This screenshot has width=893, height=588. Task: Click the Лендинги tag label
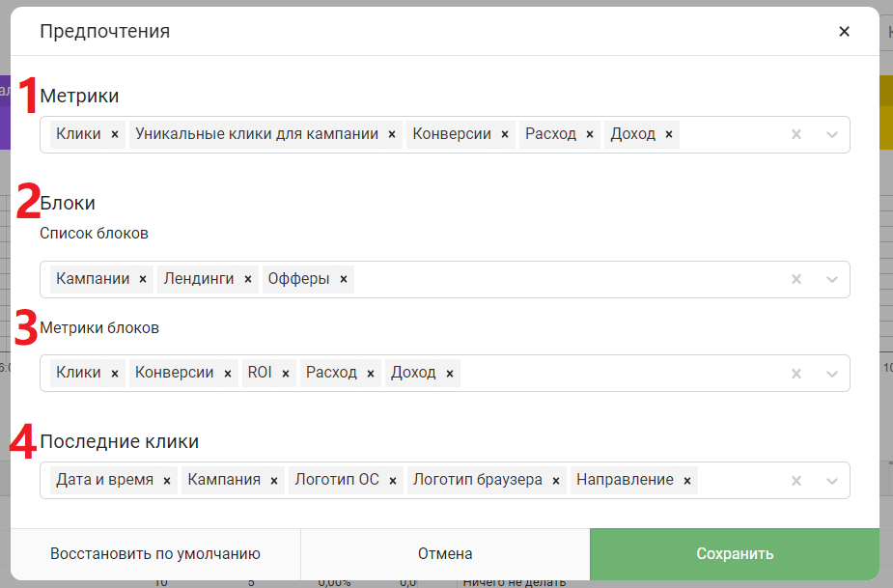[x=199, y=279]
